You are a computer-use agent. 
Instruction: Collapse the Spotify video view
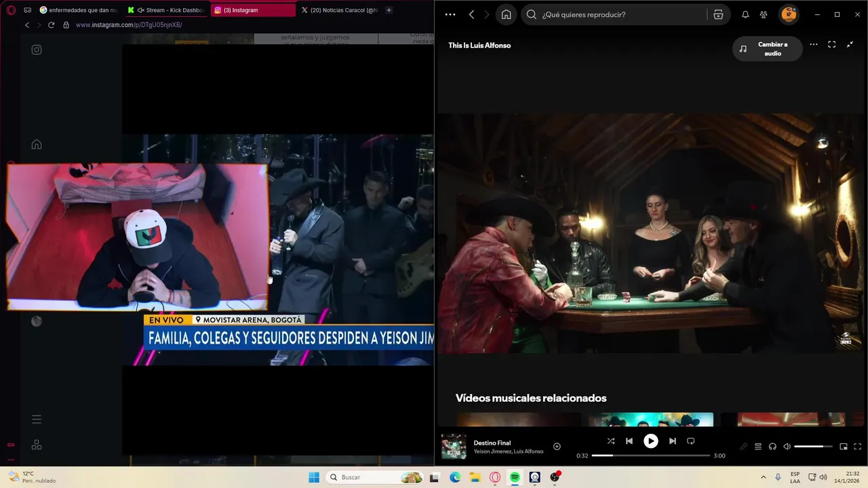[x=850, y=45]
